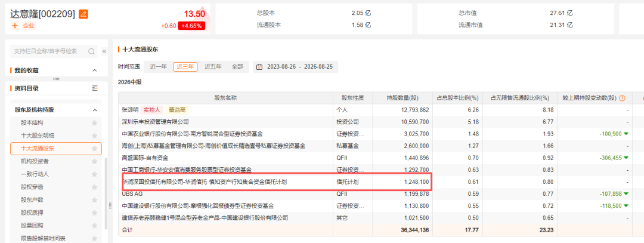Open 股权穿透 in sidebar

32,187
